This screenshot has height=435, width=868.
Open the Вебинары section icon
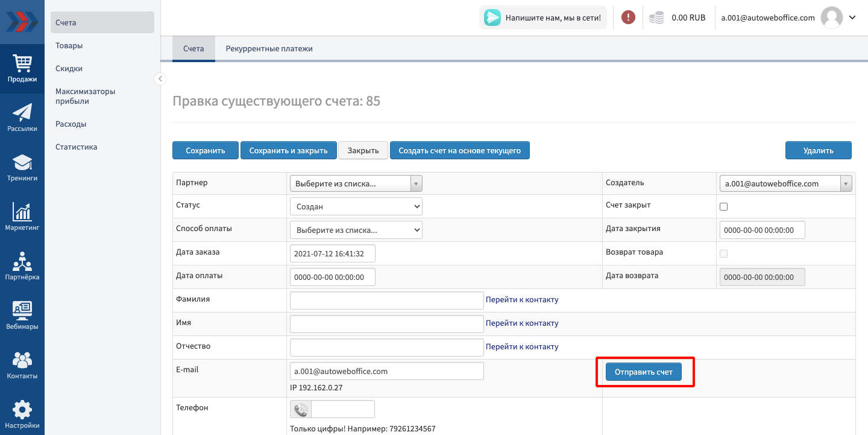tap(22, 316)
